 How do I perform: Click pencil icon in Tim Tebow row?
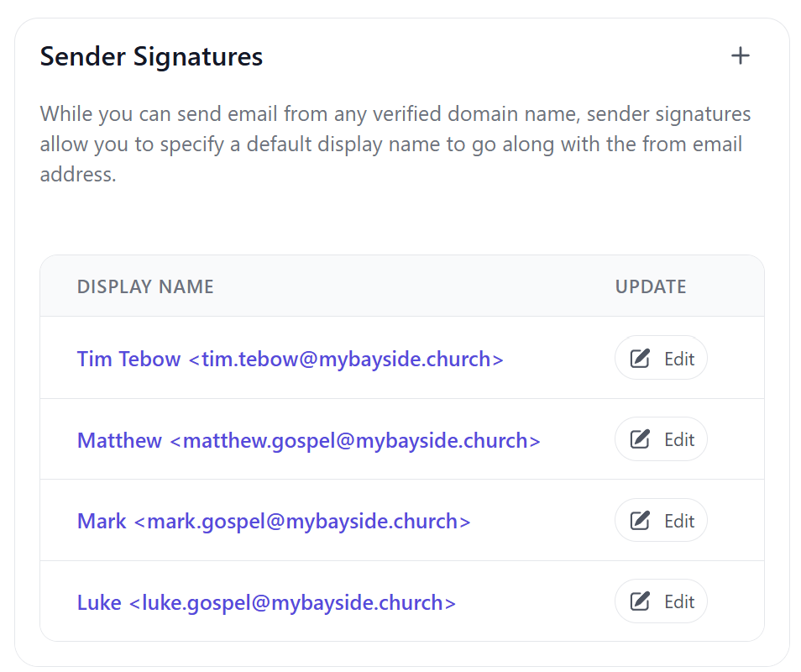[641, 359]
